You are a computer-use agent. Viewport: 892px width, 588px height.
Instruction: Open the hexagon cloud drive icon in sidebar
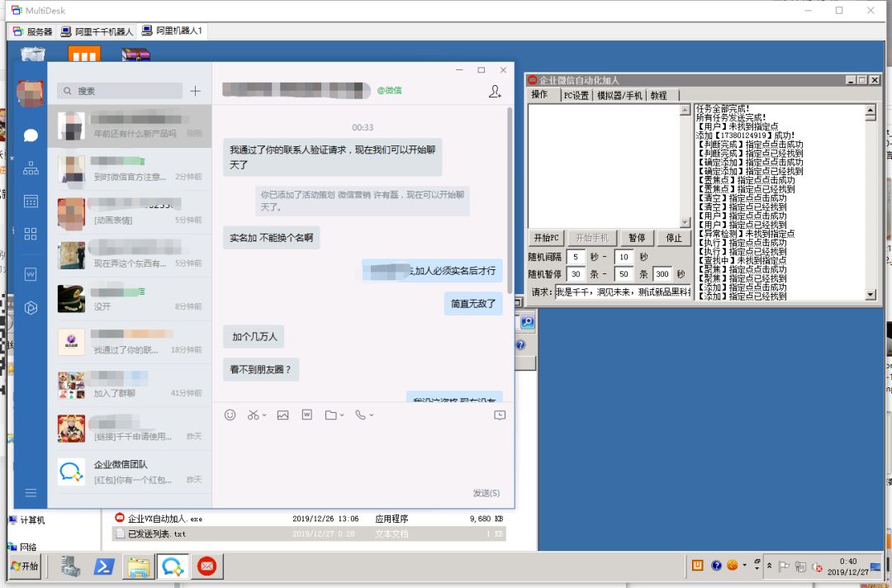[x=31, y=308]
